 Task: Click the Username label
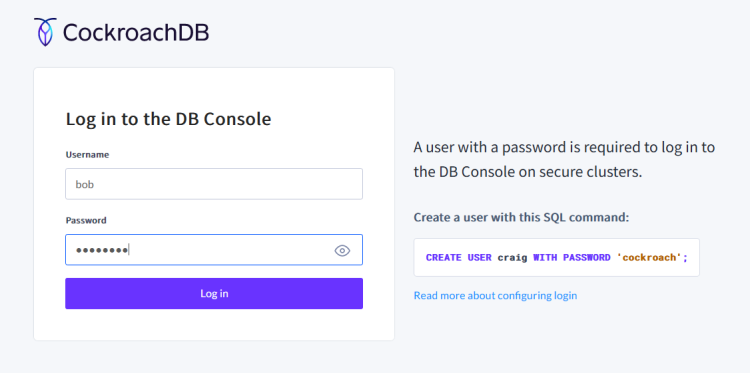[87, 154]
